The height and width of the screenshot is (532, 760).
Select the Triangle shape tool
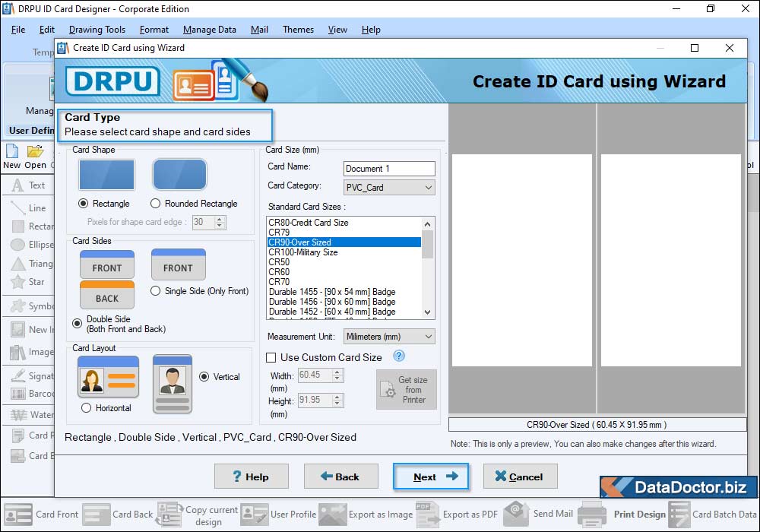[x=18, y=264]
